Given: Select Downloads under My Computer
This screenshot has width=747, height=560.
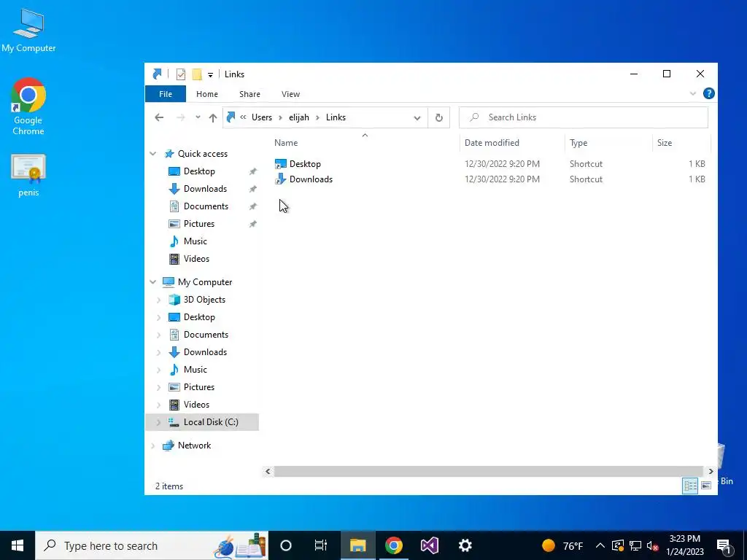Looking at the screenshot, I should coord(205,352).
